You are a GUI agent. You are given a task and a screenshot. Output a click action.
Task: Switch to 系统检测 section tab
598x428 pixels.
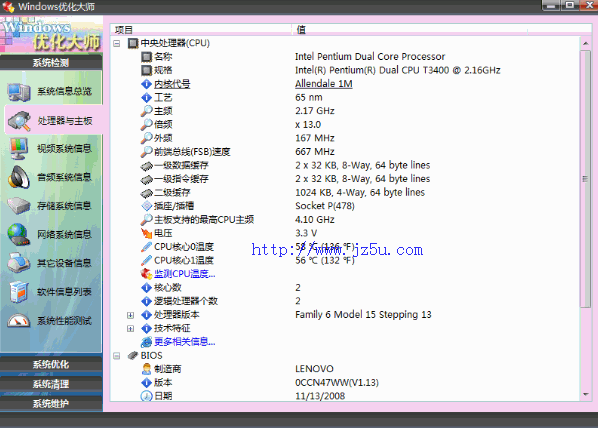[x=51, y=63]
